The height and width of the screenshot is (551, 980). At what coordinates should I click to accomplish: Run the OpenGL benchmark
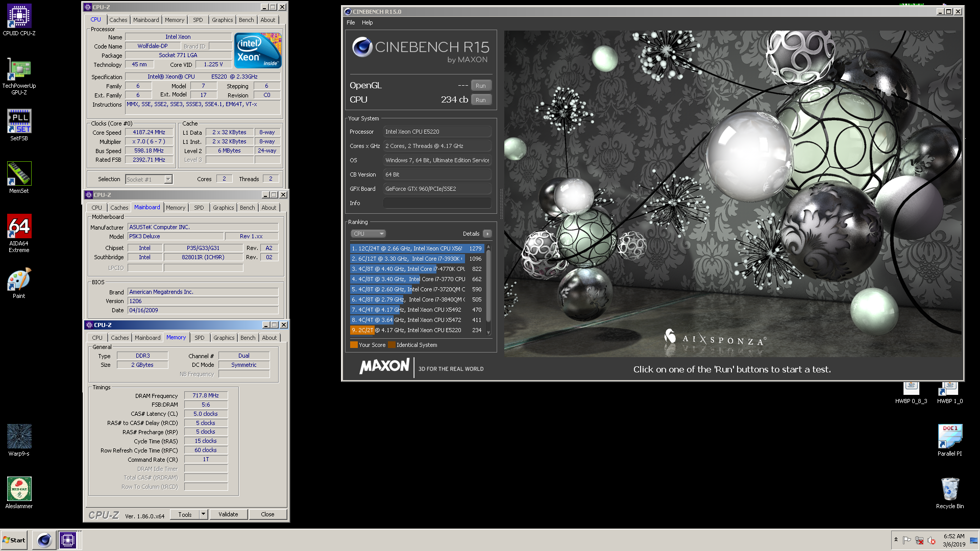point(481,86)
